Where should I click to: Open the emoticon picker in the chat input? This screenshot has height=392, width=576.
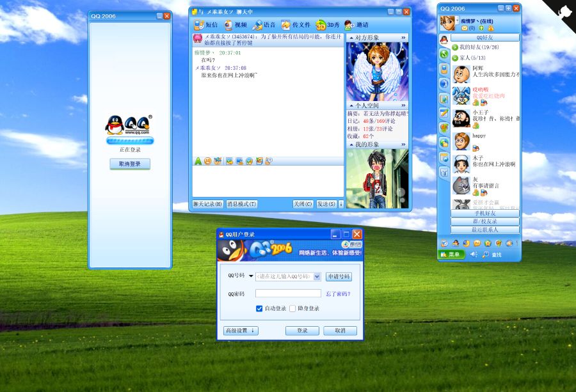(x=209, y=161)
